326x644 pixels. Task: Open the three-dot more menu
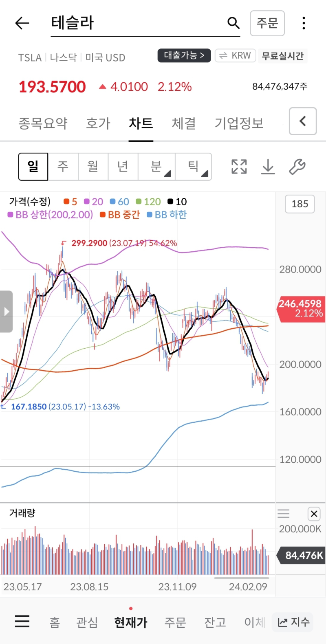pyautogui.click(x=304, y=23)
